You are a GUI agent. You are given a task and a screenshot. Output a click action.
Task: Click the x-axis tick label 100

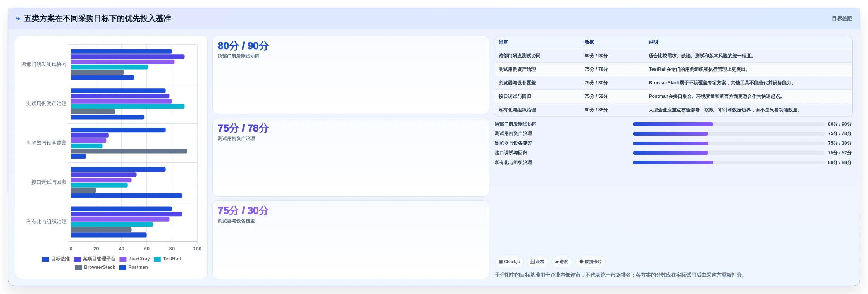197,249
